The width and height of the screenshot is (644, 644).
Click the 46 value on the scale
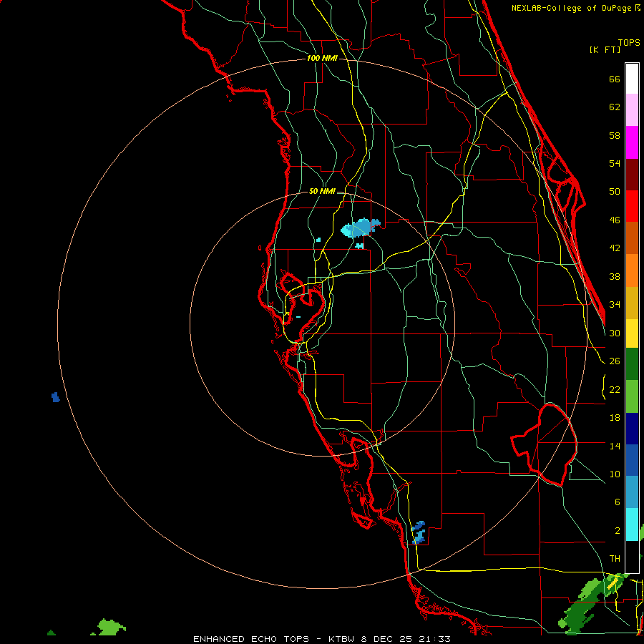coord(615,220)
